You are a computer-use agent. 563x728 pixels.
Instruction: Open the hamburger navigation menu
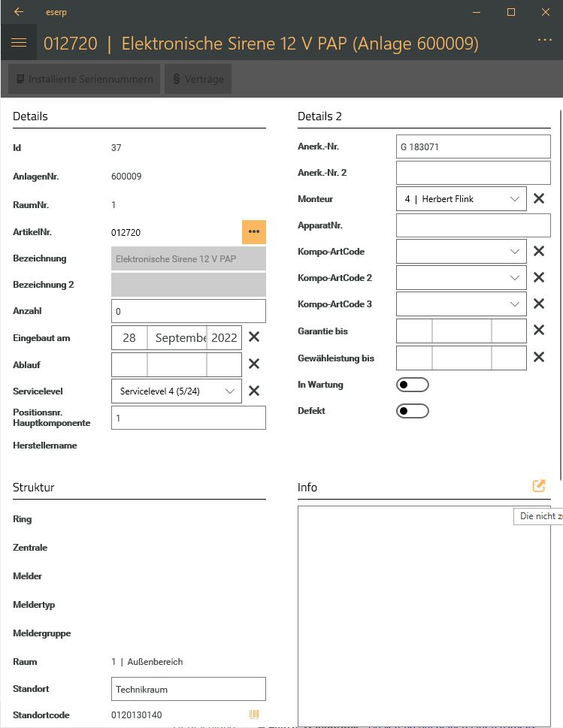[19, 43]
